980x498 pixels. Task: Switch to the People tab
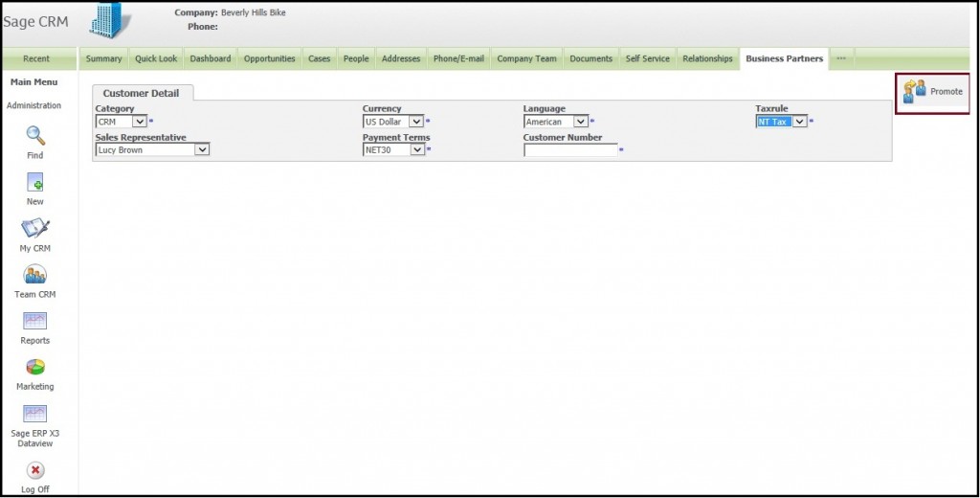(x=356, y=58)
